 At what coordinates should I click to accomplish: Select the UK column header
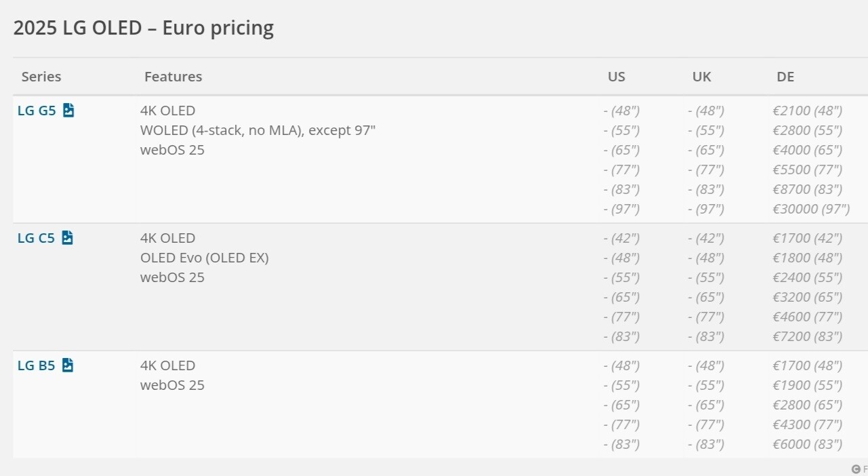click(x=701, y=77)
